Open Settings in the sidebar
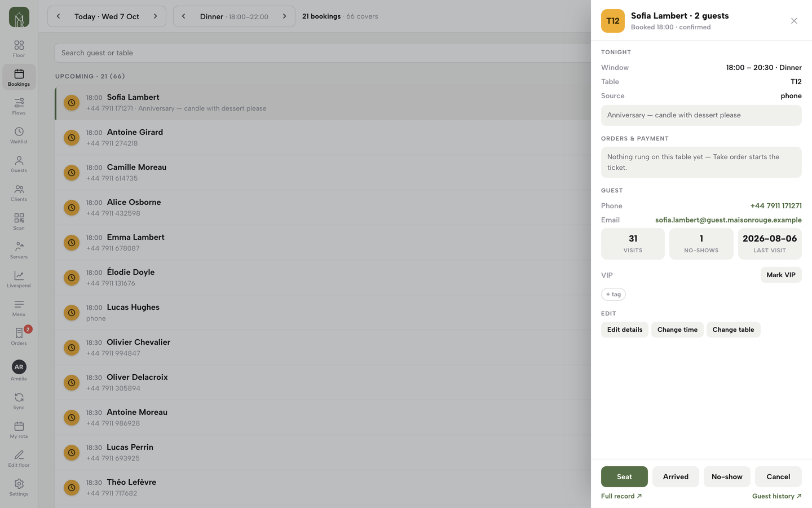Screen dimensions: 812x508 point(19,487)
